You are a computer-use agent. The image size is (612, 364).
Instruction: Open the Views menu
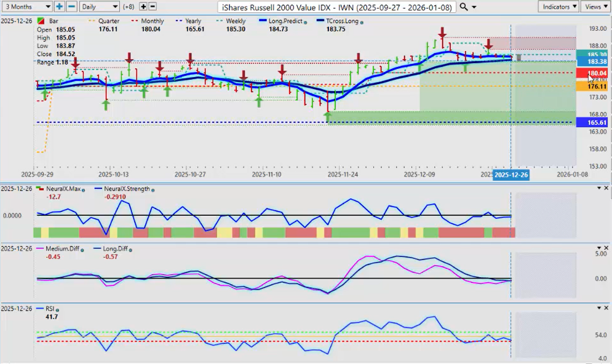(595, 6)
